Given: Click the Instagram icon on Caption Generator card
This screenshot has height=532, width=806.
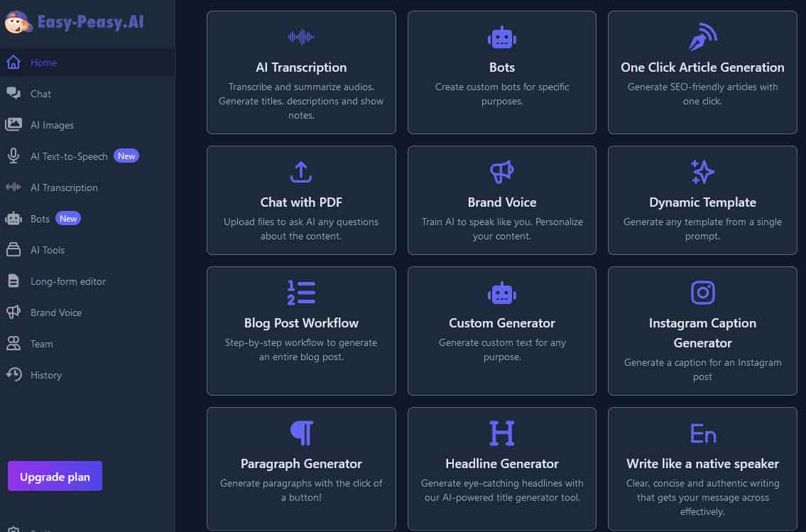Looking at the screenshot, I should pos(703,293).
